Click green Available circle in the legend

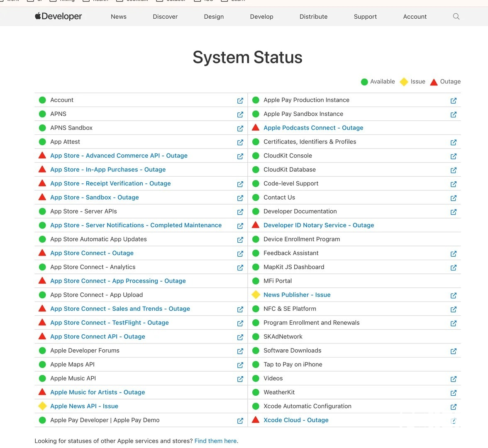pyautogui.click(x=364, y=82)
